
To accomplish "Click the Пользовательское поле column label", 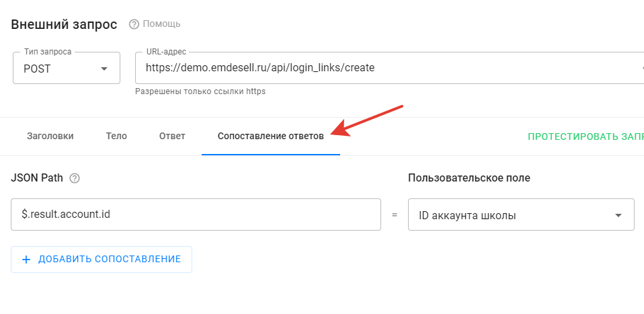I will (469, 178).
